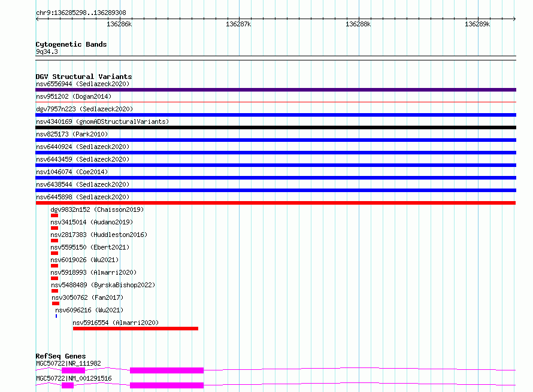Click the small red nsv2817383 glyph
Image resolution: width=533 pixels, height=392 pixels.
click(54, 241)
